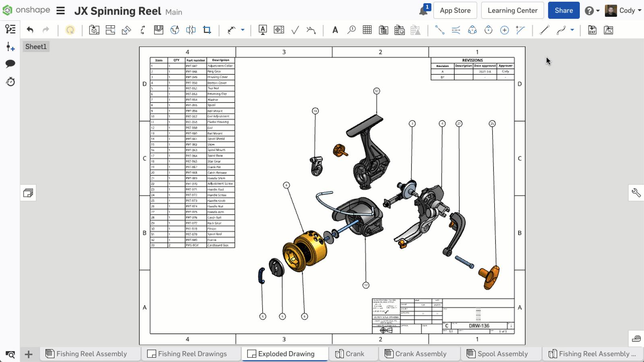The width and height of the screenshot is (644, 362).
Task: Click the Callout balloon tool
Action: click(351, 30)
